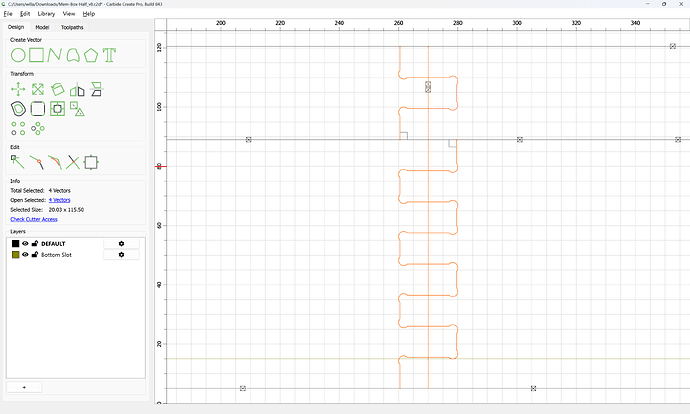
Task: Open the Library menu
Action: click(x=46, y=14)
